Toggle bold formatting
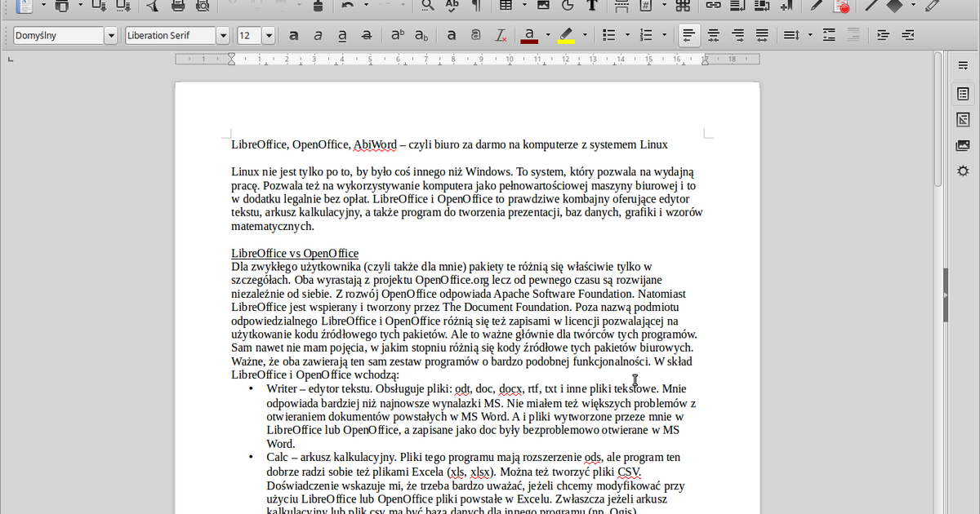The width and height of the screenshot is (980, 514). coord(294,36)
